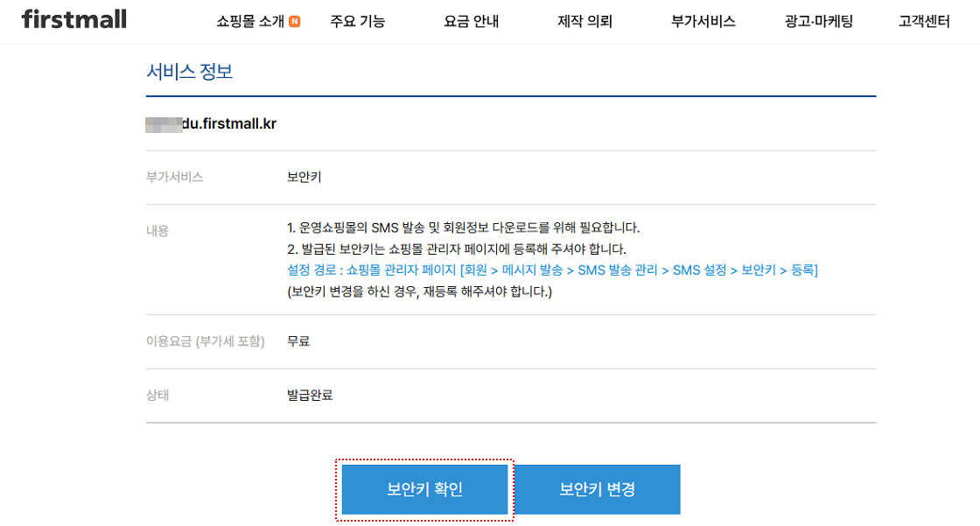Screen dimensions: 980x526
Task: Click the 무료 fee value
Action: tap(298, 341)
